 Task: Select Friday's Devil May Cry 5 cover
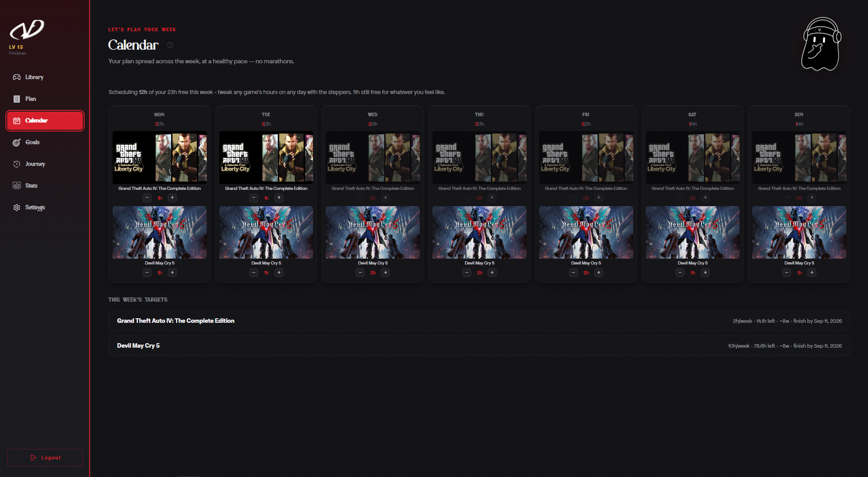pos(586,232)
